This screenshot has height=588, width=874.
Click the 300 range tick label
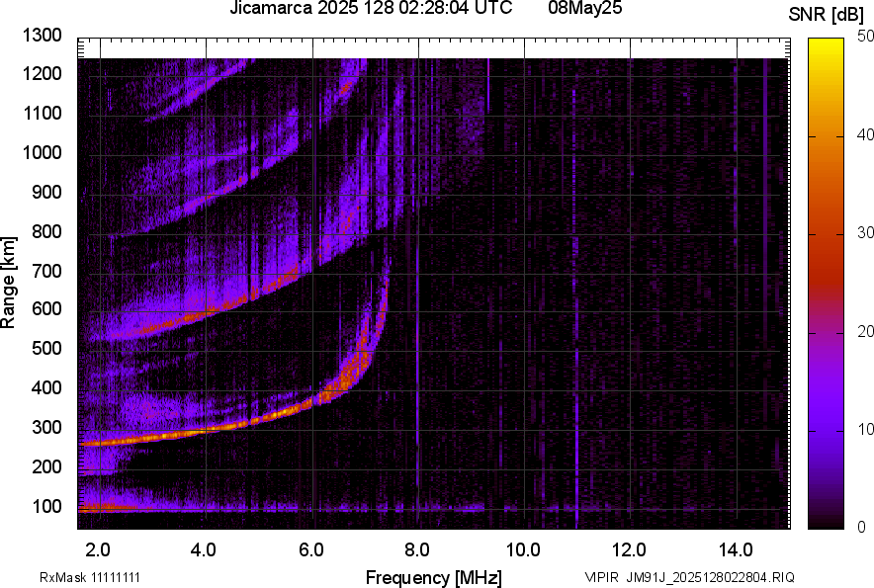pyautogui.click(x=46, y=428)
